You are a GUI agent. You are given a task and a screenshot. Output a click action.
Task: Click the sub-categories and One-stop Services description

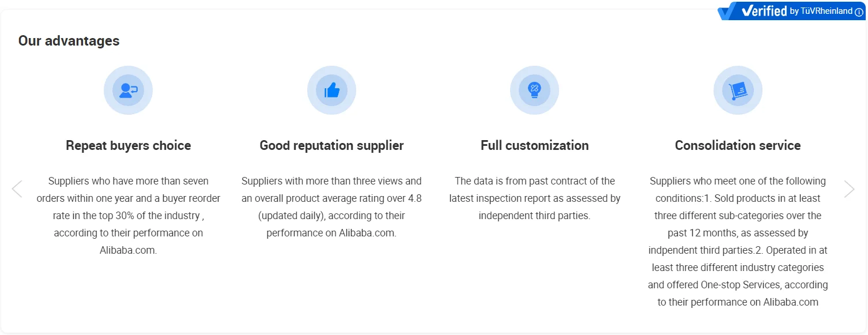738,242
